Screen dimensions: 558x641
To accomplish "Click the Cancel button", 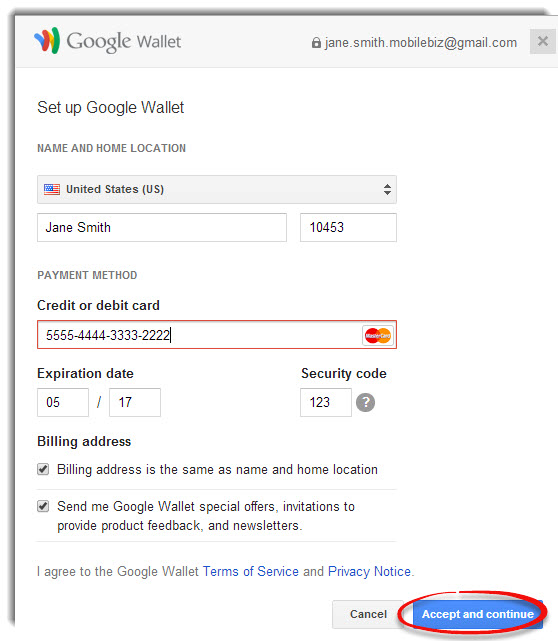I will [x=368, y=614].
